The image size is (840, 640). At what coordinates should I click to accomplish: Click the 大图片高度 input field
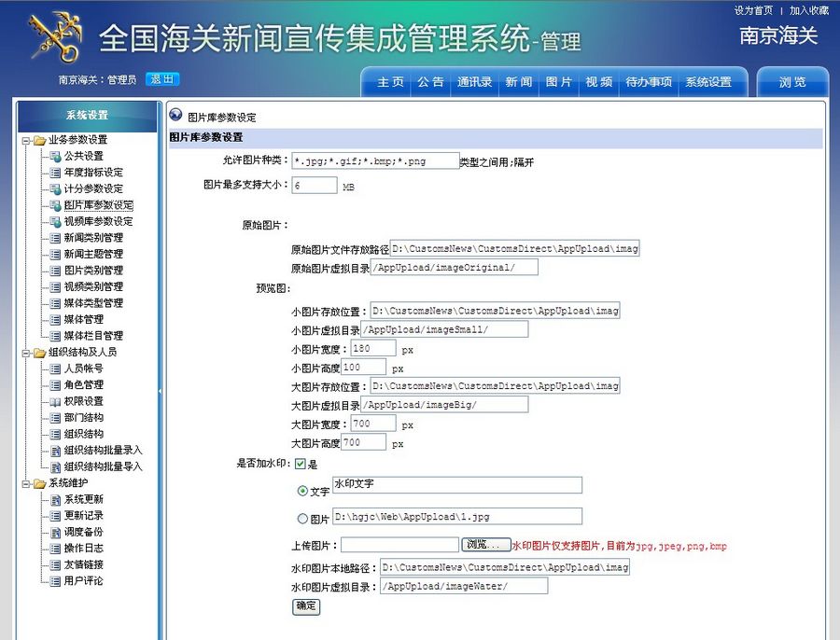click(363, 442)
